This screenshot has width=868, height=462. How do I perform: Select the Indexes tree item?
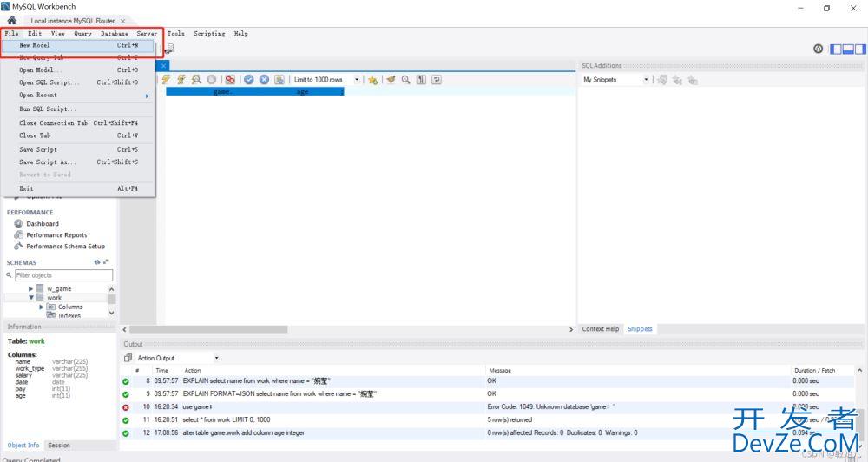pyautogui.click(x=69, y=316)
